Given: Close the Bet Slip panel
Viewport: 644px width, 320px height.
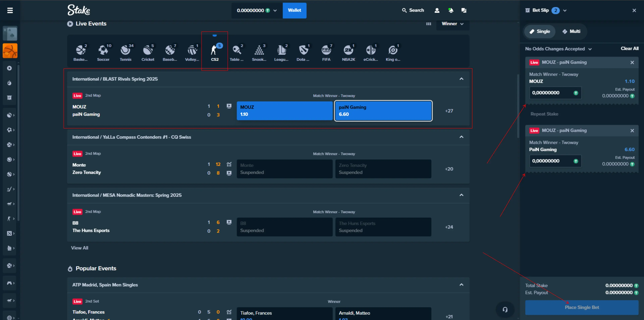Looking at the screenshot, I should [634, 11].
